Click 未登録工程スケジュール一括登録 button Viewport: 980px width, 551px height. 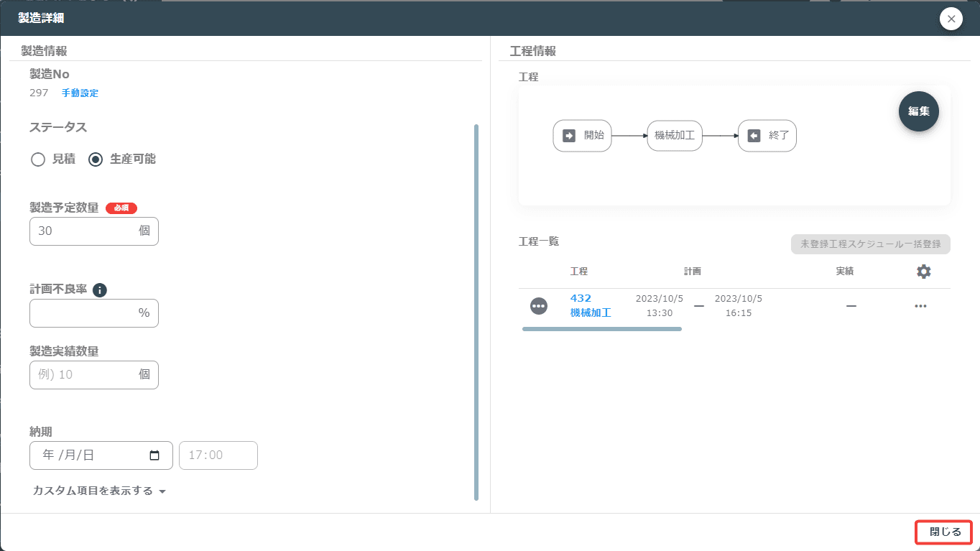point(871,244)
